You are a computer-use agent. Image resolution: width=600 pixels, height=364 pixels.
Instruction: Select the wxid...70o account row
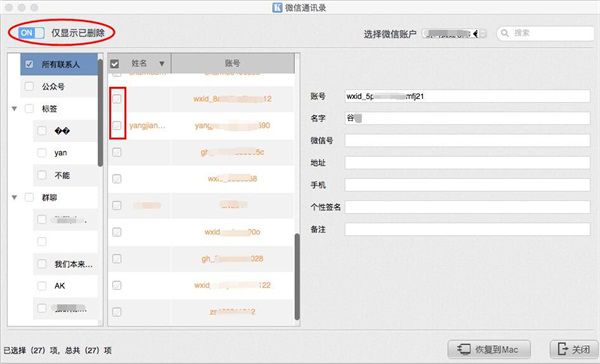pyautogui.click(x=201, y=232)
